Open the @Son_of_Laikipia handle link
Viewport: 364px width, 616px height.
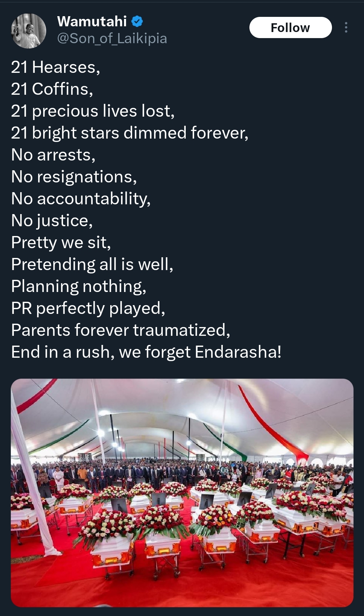pos(112,39)
